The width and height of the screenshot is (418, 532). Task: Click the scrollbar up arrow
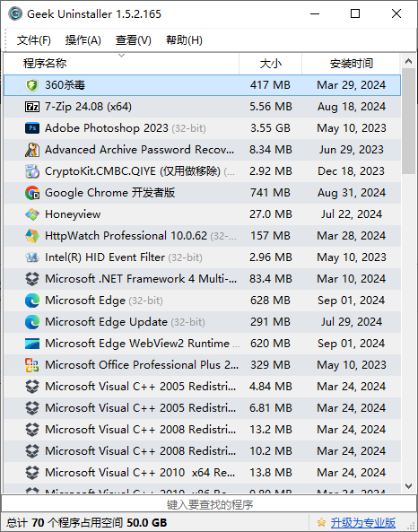click(408, 61)
